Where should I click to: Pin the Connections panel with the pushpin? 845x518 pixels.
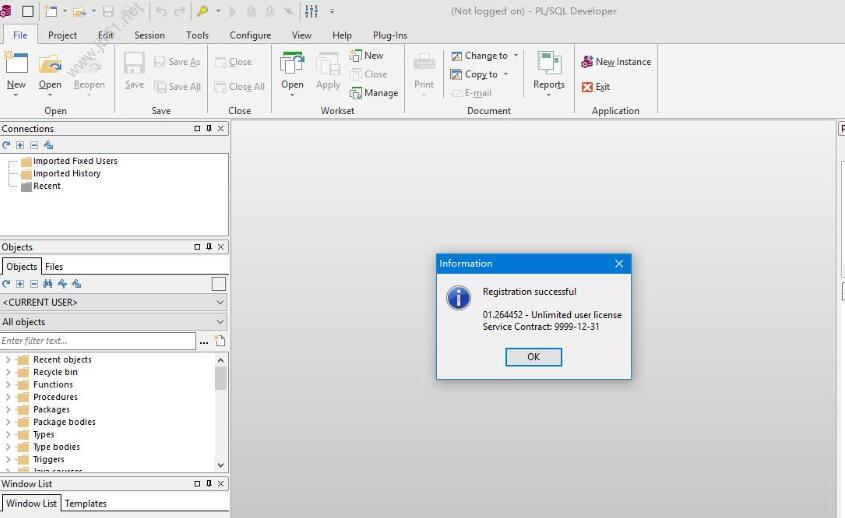[x=209, y=129]
